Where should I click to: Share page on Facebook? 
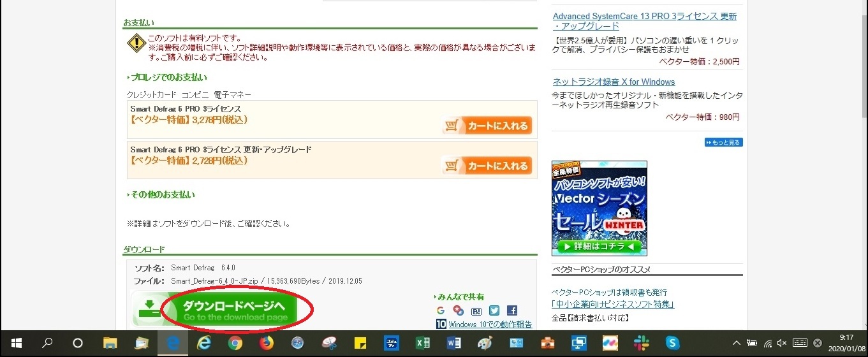pyautogui.click(x=512, y=310)
